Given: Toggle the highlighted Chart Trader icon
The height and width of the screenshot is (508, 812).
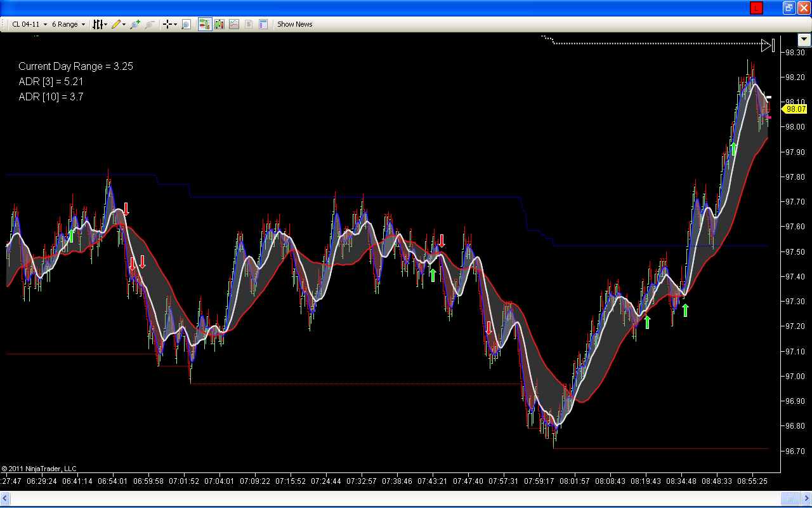Looking at the screenshot, I should pyautogui.click(x=205, y=24).
